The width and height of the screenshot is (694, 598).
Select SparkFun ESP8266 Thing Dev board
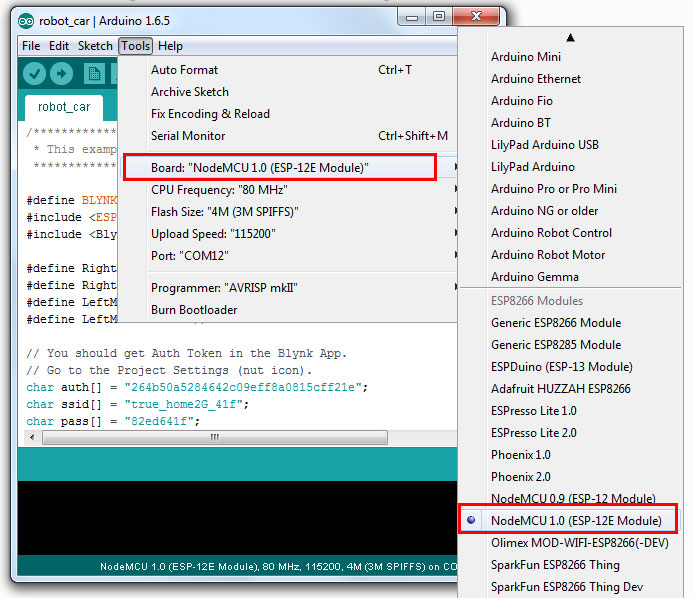pos(570,587)
